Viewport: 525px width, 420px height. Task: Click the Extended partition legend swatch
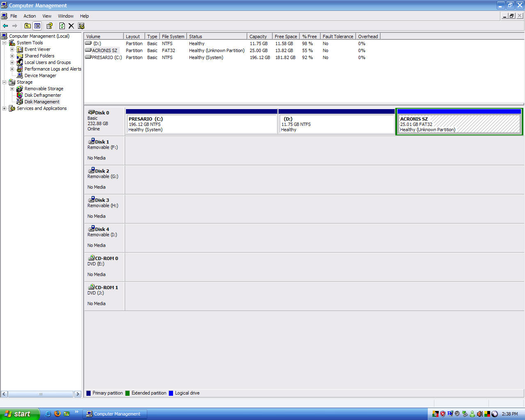tap(128, 393)
